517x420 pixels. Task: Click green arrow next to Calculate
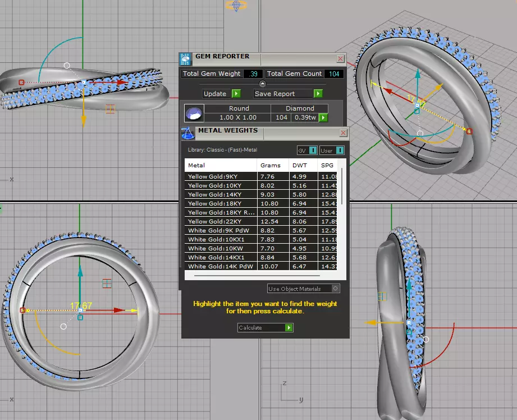[x=289, y=327]
